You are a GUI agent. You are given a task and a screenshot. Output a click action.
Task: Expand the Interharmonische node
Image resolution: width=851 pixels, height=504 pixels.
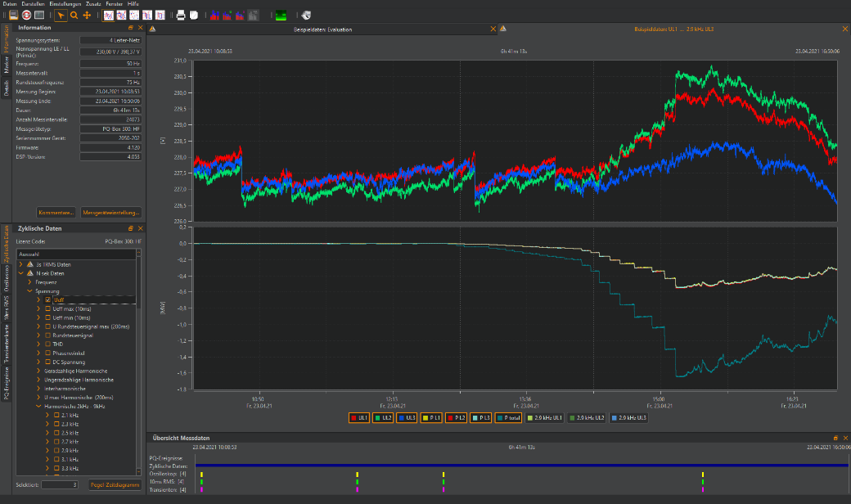click(x=38, y=389)
